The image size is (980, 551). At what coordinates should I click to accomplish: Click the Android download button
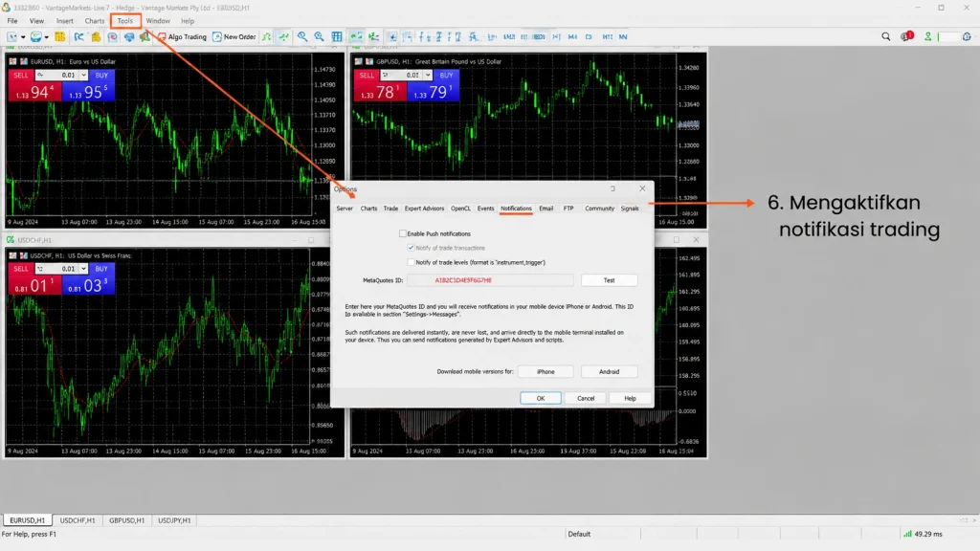pos(609,372)
